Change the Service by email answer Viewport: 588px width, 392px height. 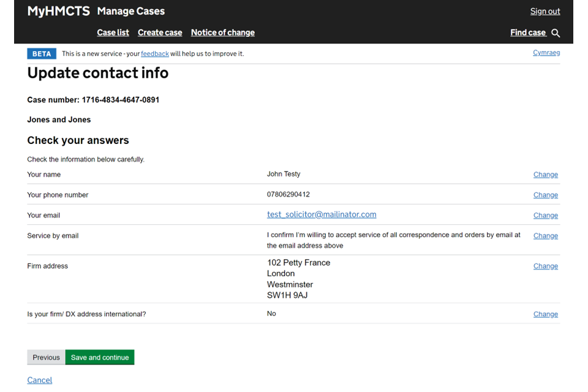click(x=545, y=236)
